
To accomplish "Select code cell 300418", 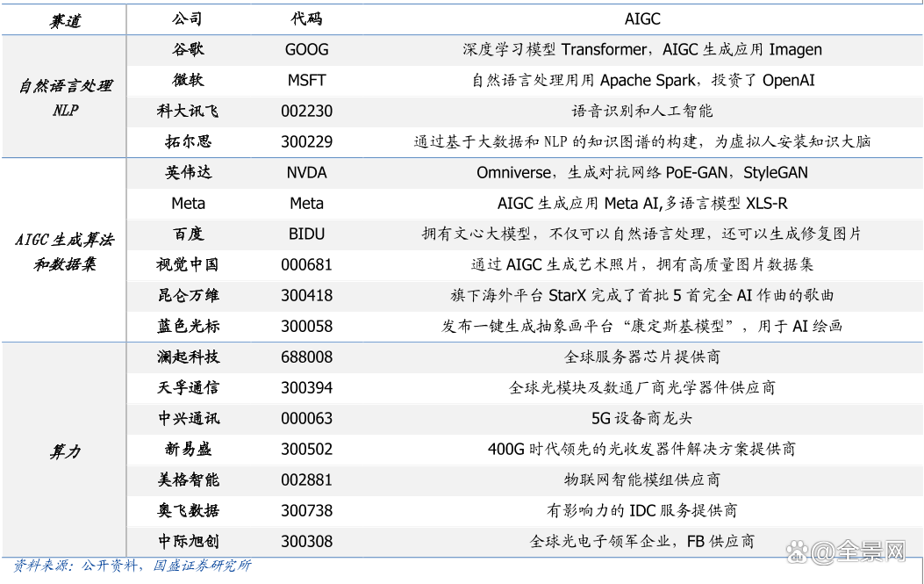I will pyautogui.click(x=306, y=296).
